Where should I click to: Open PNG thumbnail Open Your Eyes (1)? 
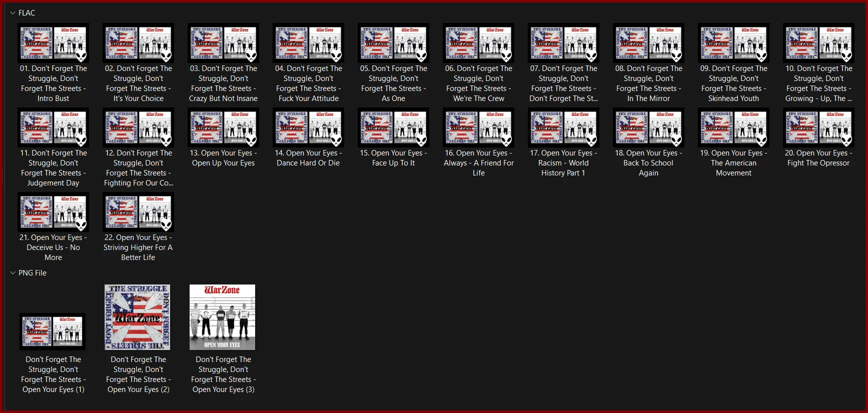[x=53, y=331]
